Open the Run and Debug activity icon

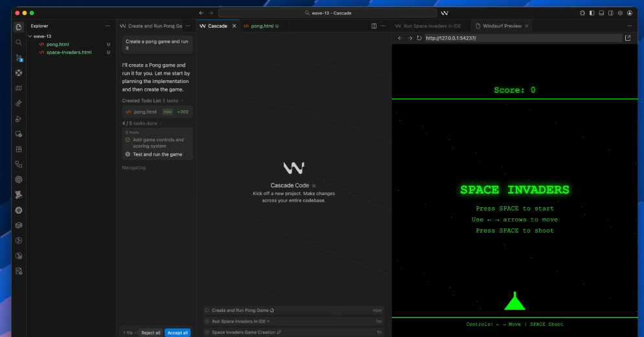point(19,119)
